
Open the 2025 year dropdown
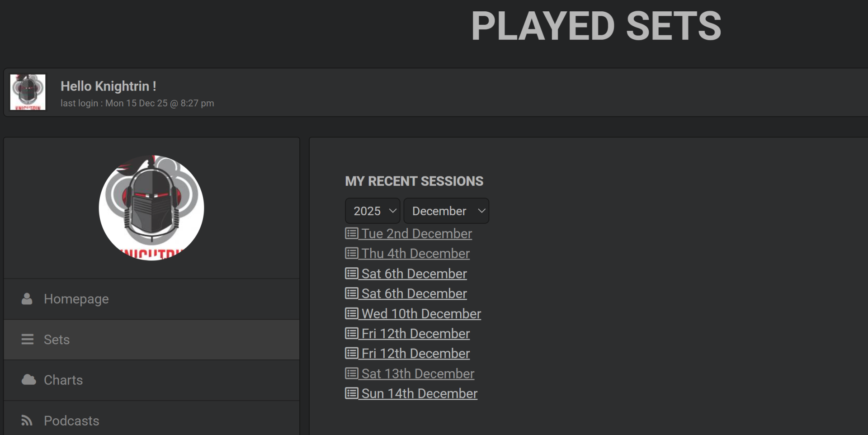373,211
